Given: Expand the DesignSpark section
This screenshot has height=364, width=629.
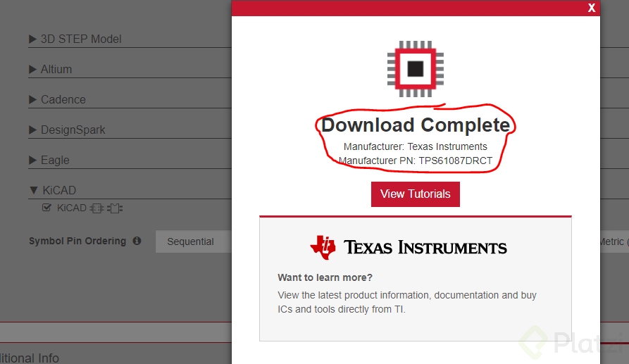Looking at the screenshot, I should point(67,130).
